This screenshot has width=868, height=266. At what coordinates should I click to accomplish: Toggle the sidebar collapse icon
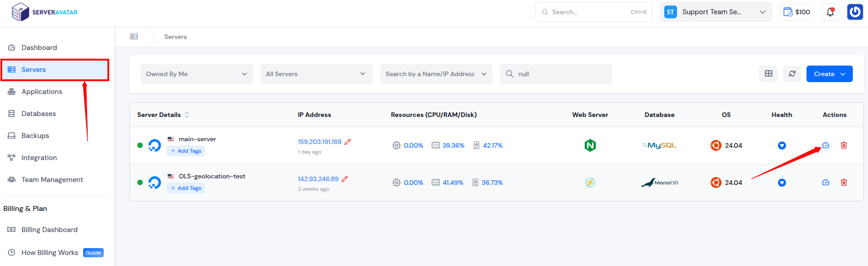134,37
